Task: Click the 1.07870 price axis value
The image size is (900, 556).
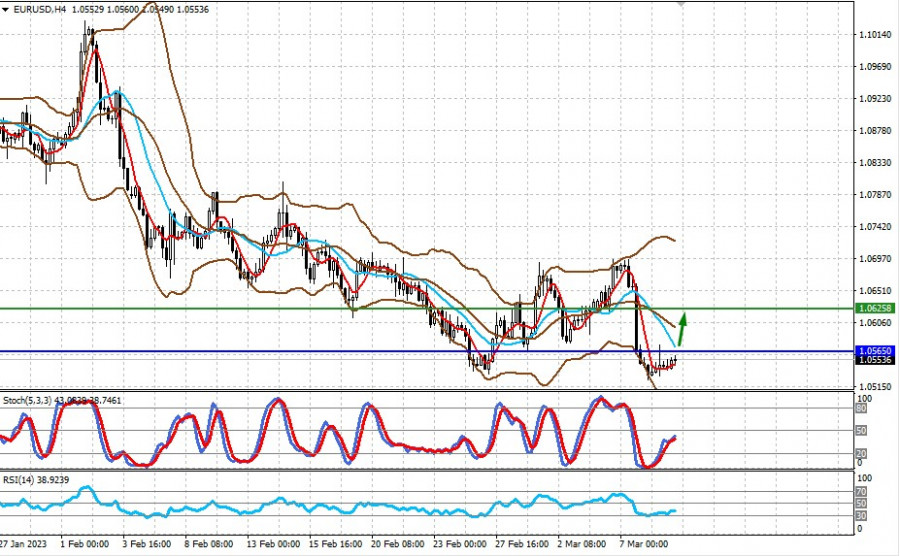Action: coord(874,195)
